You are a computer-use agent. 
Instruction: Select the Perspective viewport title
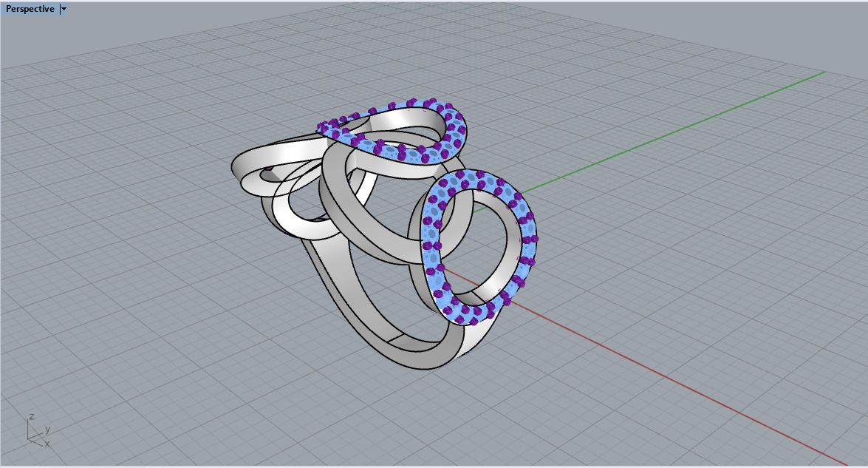tap(30, 9)
